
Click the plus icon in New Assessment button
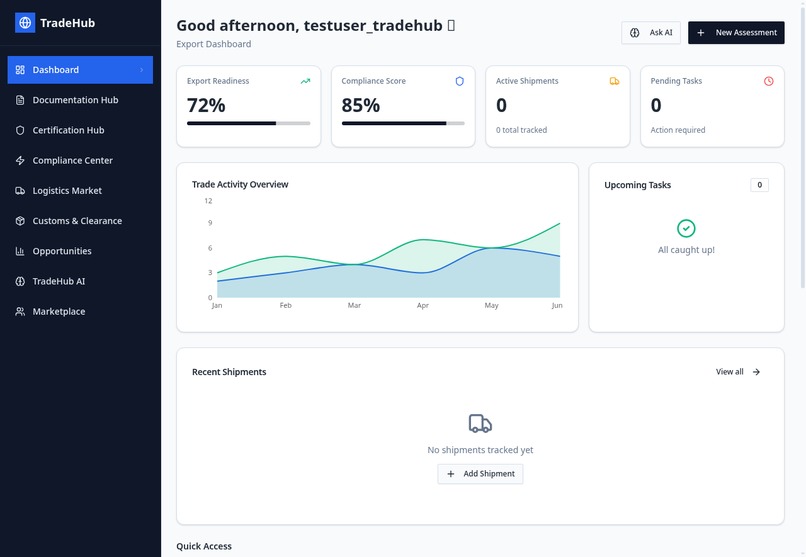tap(701, 33)
